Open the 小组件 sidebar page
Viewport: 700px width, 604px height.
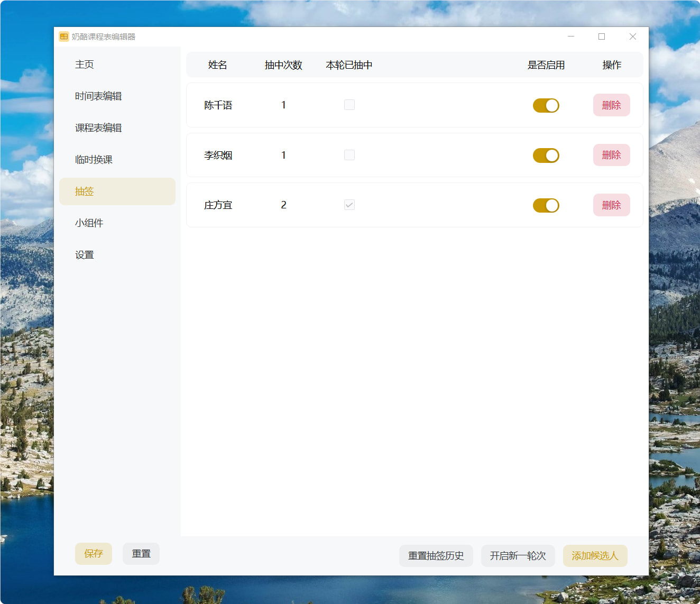[117, 223]
